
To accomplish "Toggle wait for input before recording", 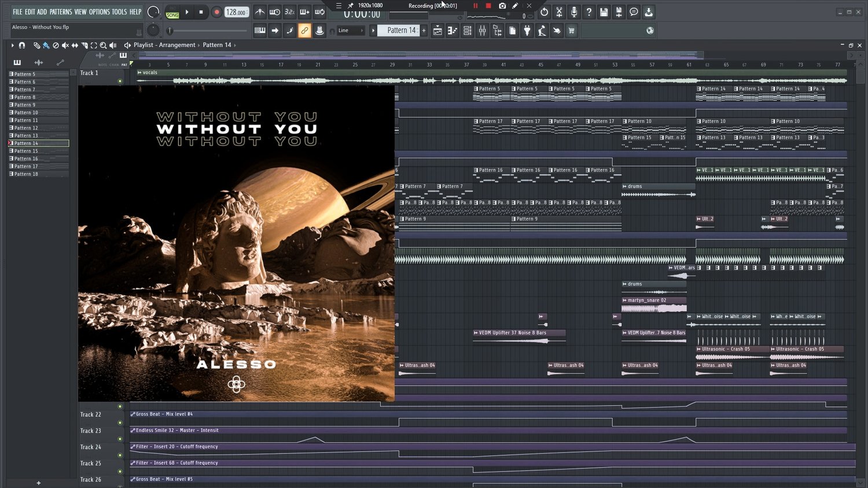I will [275, 12].
